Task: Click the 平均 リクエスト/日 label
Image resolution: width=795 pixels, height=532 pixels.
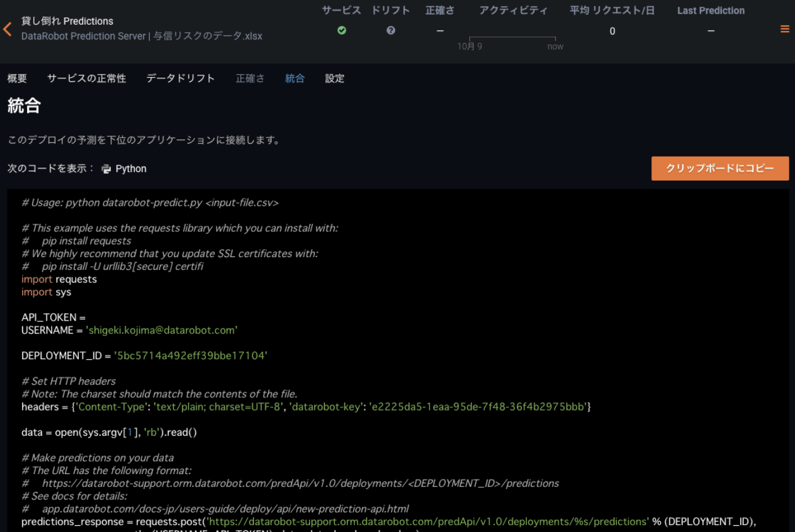Action: [x=612, y=10]
